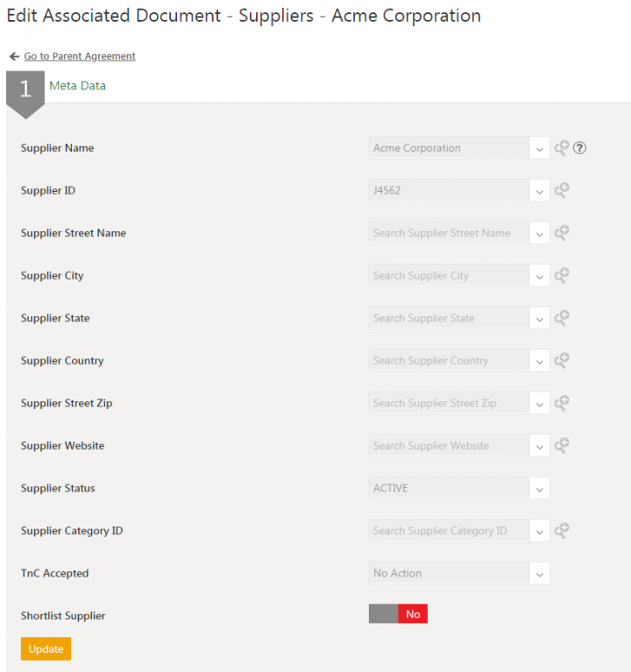Click the search-add icon beside Supplier ID
Screen dimensions: 631x672
pyautogui.click(x=562, y=190)
